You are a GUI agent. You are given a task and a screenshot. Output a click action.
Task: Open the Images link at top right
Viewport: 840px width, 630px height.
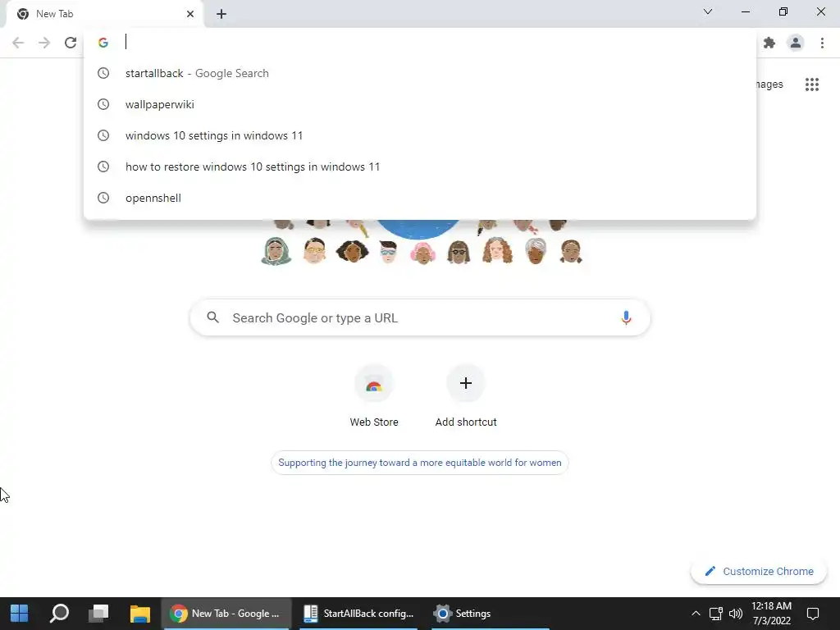(x=769, y=84)
